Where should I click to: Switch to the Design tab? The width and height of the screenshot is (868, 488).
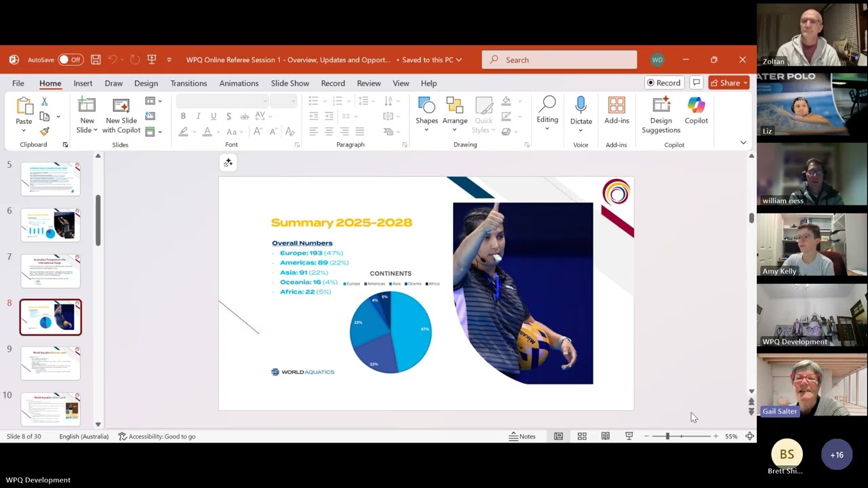click(x=146, y=83)
